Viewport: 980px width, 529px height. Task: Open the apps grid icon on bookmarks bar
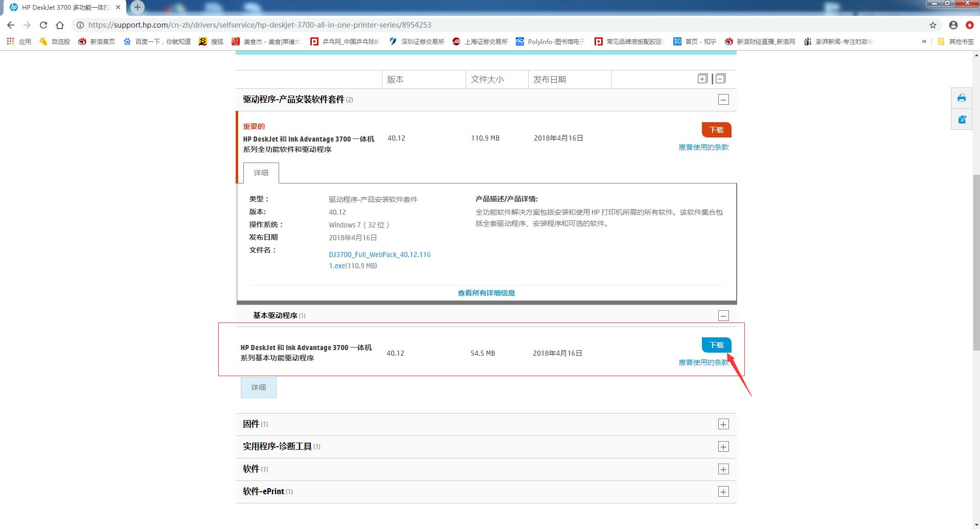[10, 41]
